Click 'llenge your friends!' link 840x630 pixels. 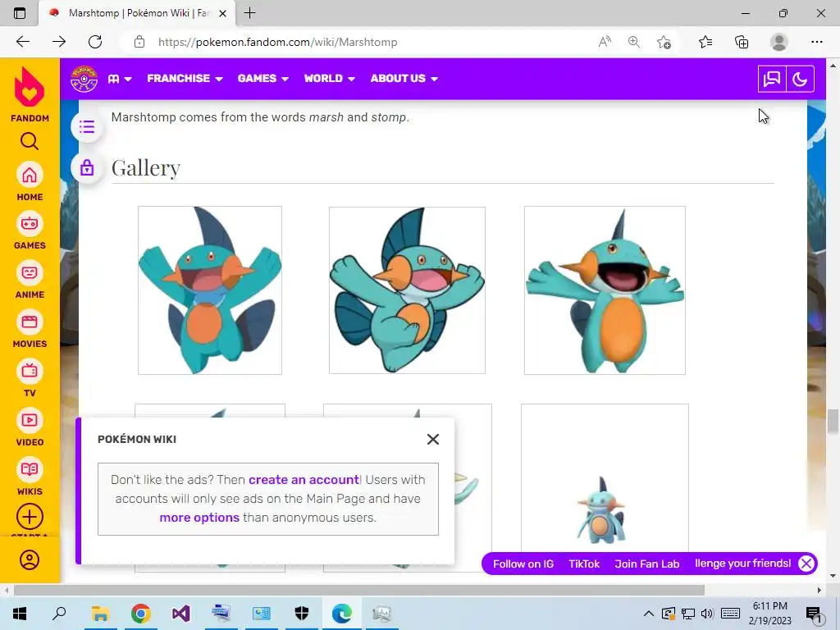pos(742,564)
